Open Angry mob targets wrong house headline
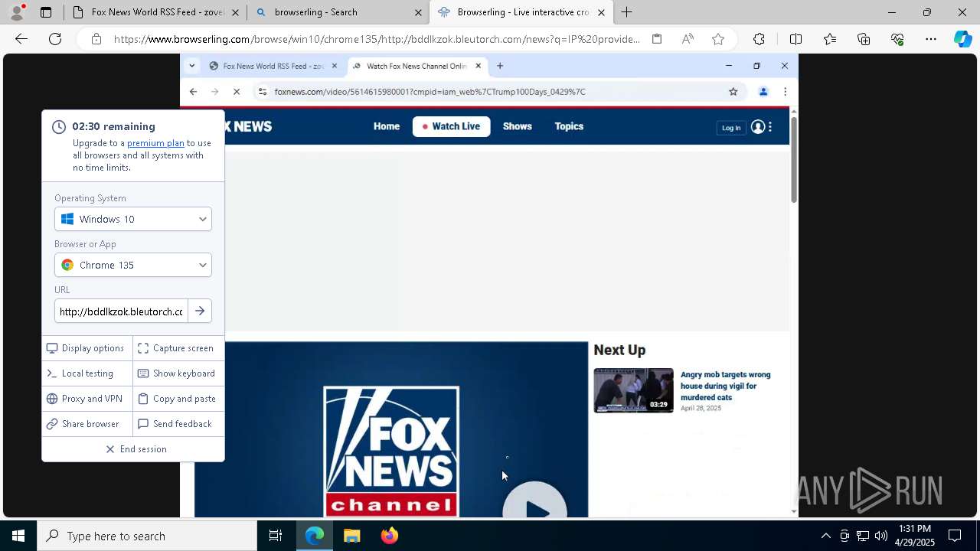 725,386
